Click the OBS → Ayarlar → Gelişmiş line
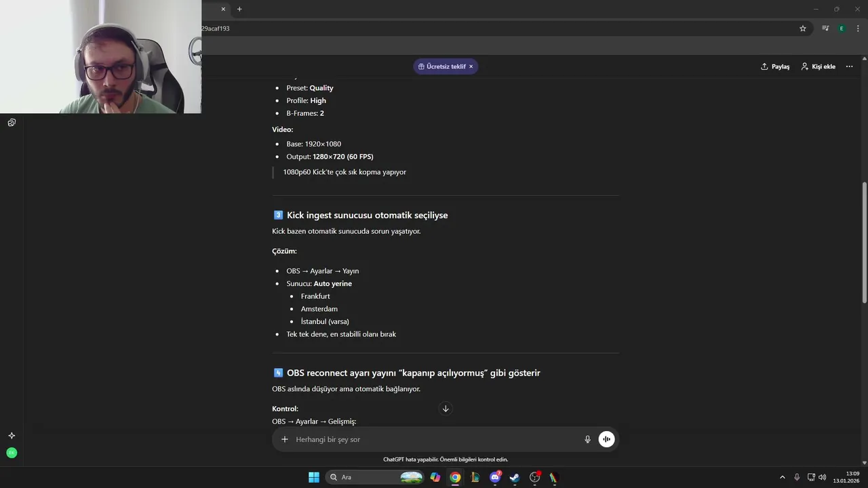 [314, 422]
